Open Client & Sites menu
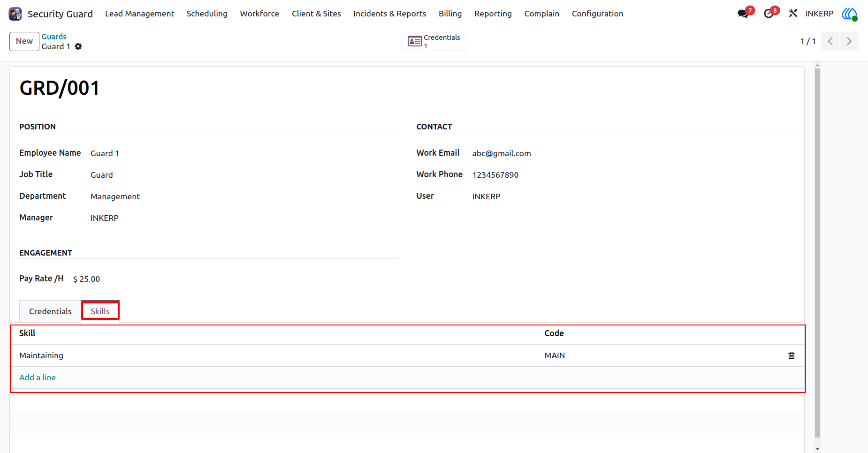Image resolution: width=868 pixels, height=453 pixels. point(316,14)
